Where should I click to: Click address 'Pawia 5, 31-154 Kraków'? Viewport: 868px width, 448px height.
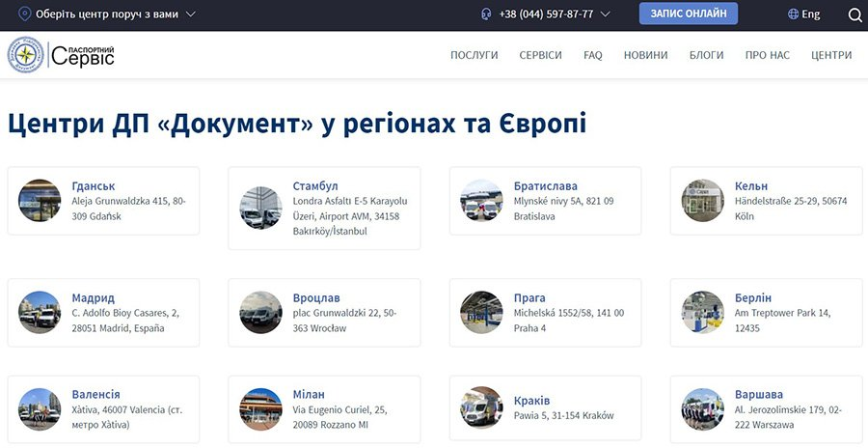click(563, 416)
